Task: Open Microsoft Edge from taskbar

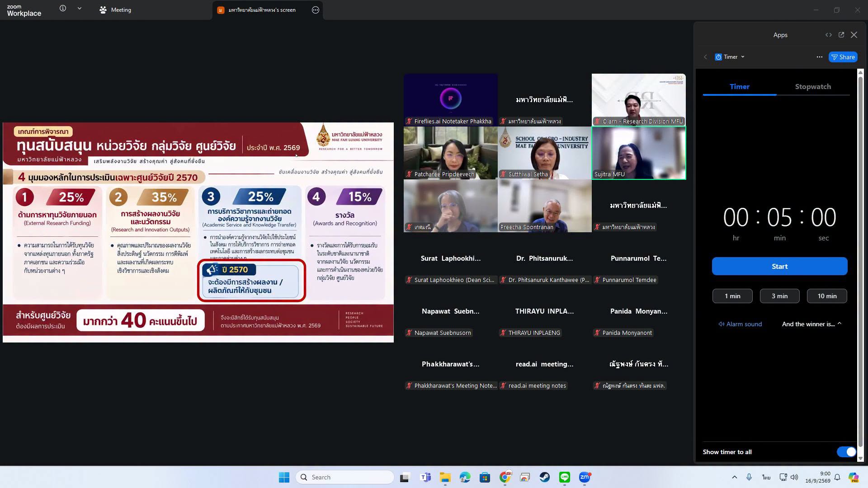Action: pyautogui.click(x=465, y=477)
